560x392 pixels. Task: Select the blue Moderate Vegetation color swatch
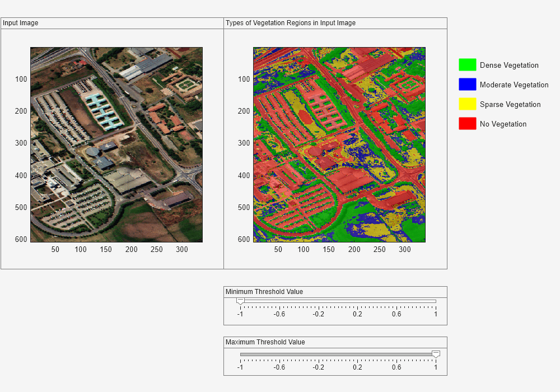(466, 85)
